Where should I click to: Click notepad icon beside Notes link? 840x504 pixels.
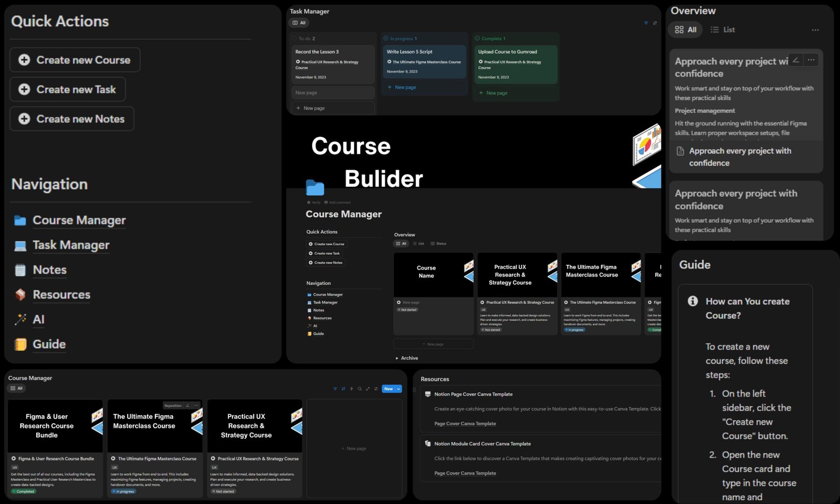point(20,270)
